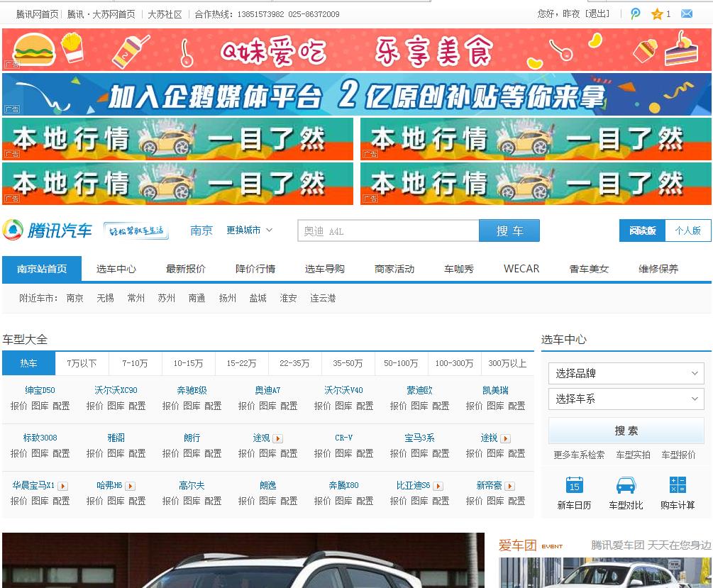Click the 搜索 button in 选车中心

tap(626, 431)
